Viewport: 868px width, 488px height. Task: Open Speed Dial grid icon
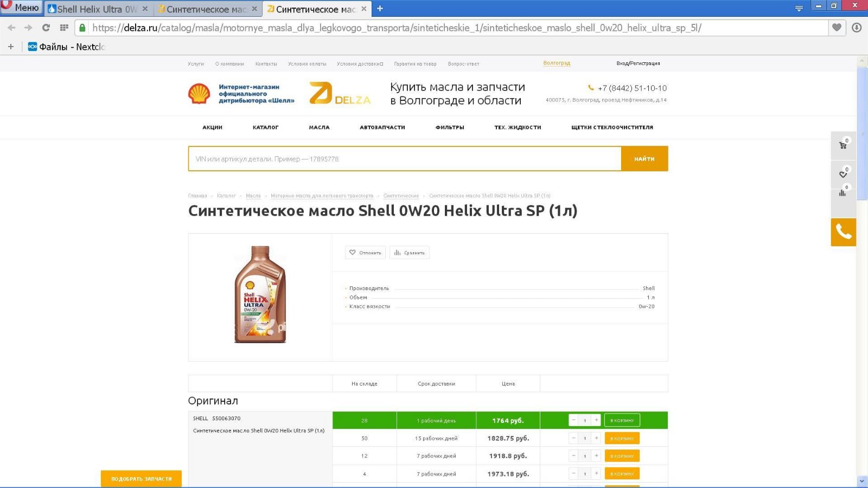click(64, 28)
